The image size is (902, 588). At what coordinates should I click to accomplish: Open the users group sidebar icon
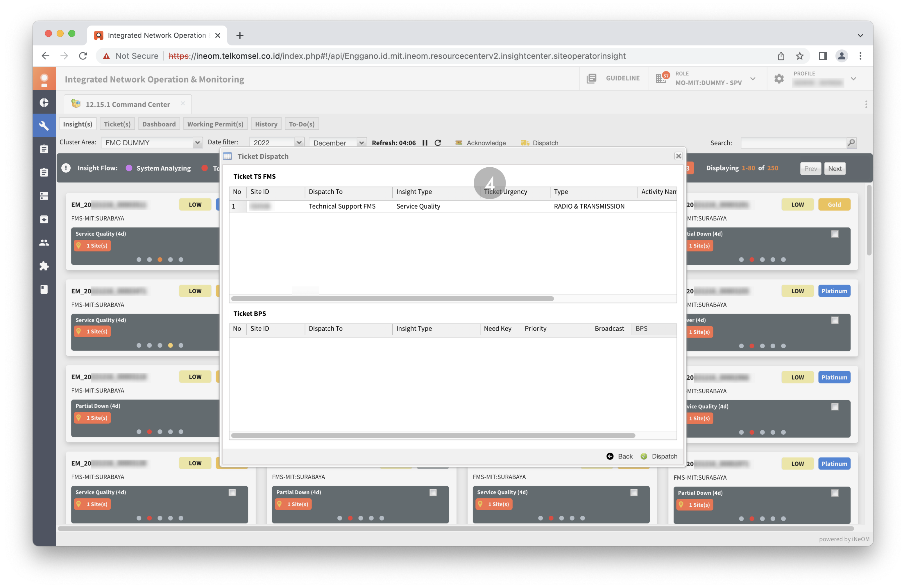coord(44,243)
